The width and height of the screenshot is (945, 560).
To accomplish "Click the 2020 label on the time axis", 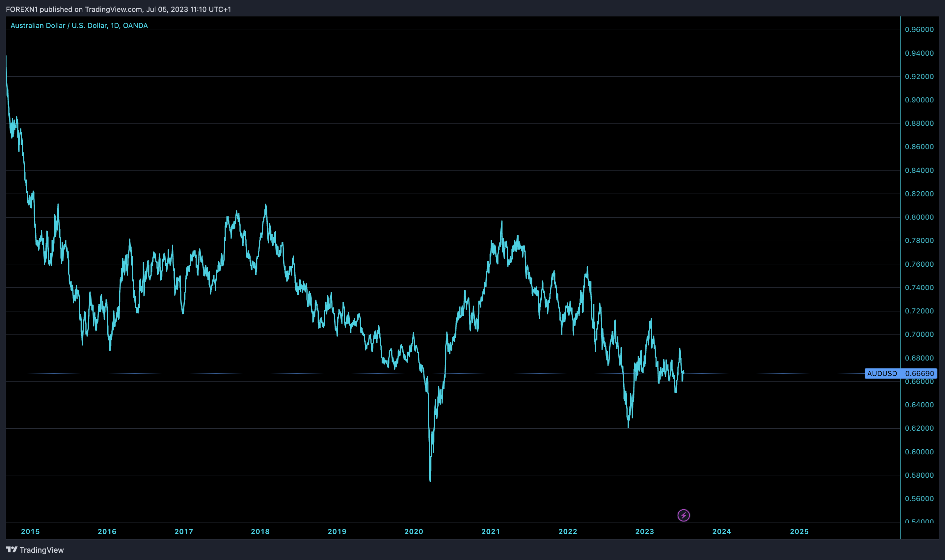I will click(414, 531).
